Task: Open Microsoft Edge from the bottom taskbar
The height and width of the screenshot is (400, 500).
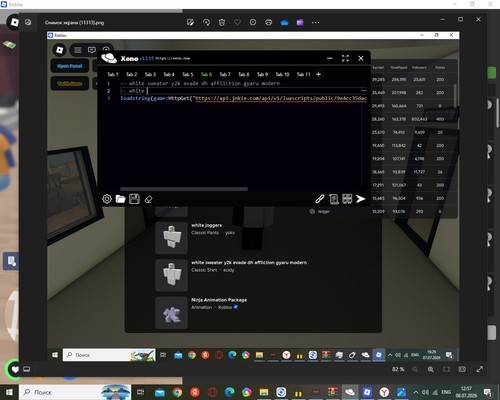Action: [x=229, y=392]
